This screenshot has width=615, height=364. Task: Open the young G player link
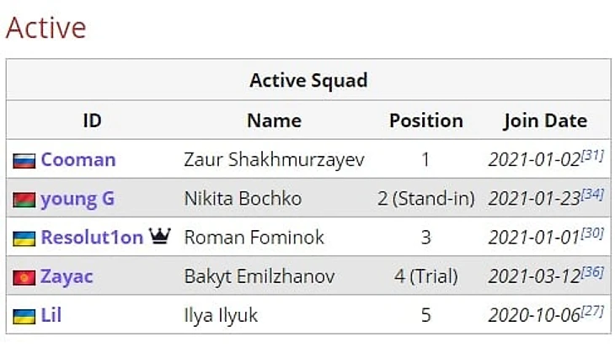point(78,199)
